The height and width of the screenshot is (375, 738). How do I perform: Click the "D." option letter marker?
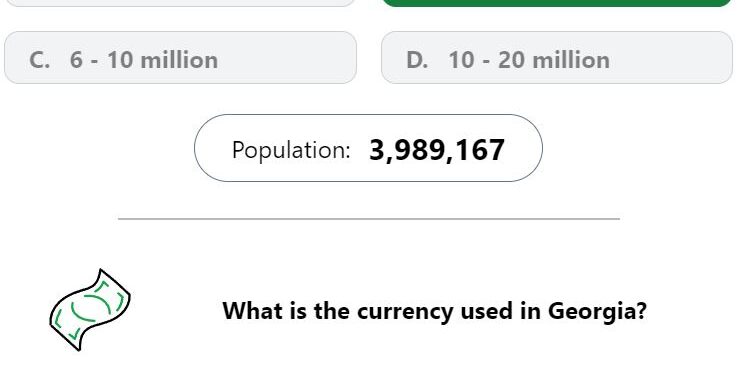click(417, 60)
